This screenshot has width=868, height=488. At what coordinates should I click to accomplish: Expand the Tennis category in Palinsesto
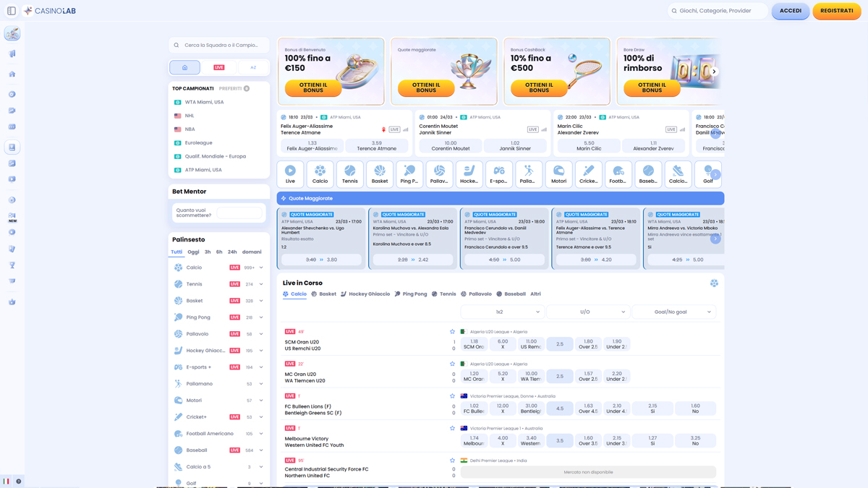[260, 283]
